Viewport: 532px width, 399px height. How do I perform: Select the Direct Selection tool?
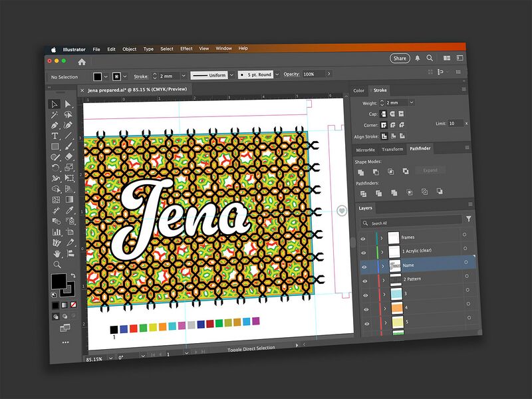tap(68, 104)
